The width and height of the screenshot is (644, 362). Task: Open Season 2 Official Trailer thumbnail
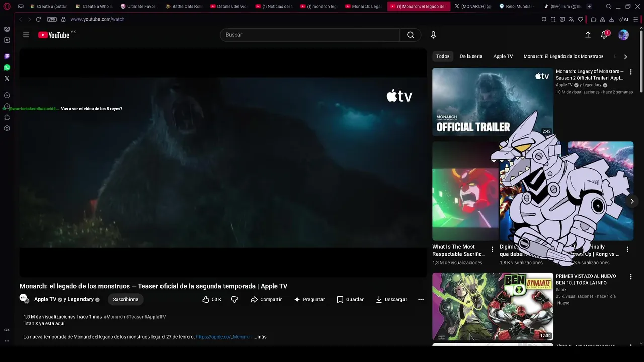tap(493, 102)
